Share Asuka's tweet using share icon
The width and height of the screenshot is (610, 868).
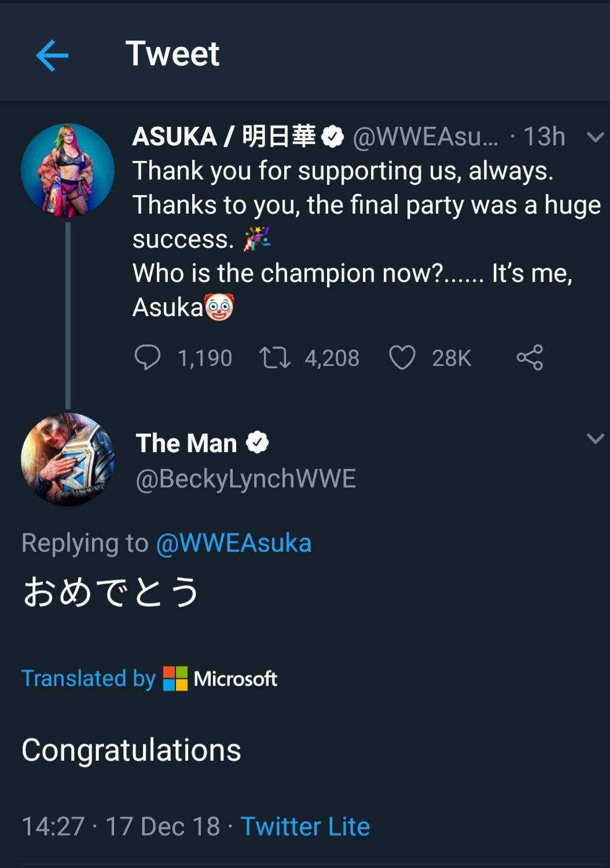(530, 357)
